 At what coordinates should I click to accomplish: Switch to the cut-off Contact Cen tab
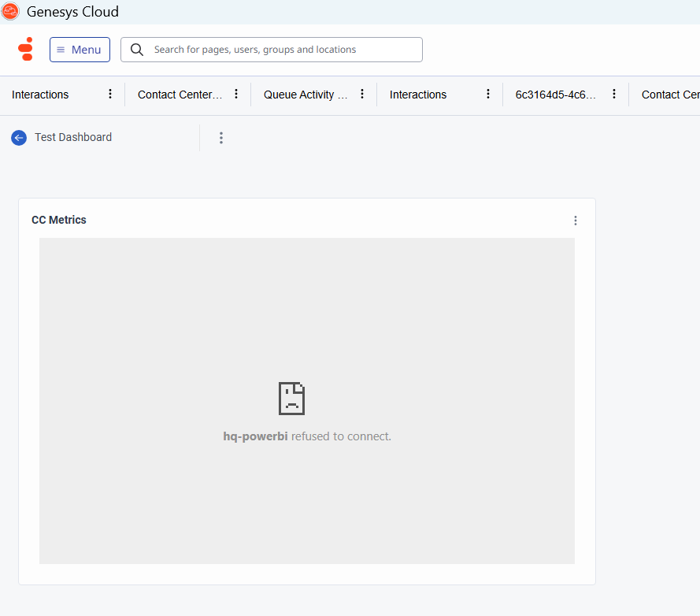(671, 95)
